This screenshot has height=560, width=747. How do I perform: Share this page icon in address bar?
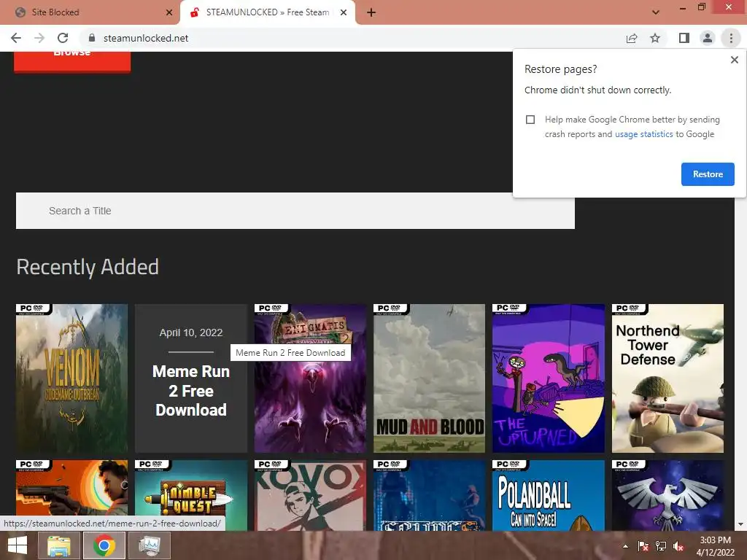point(632,38)
